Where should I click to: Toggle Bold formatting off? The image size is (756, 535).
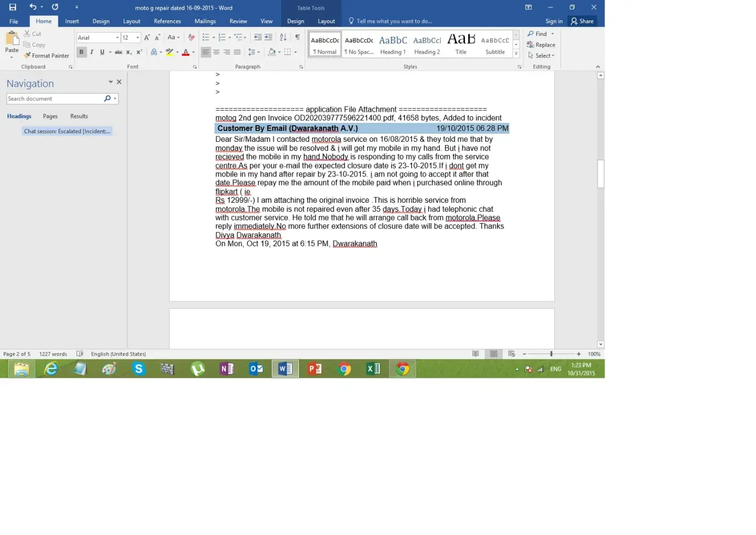[x=81, y=52]
